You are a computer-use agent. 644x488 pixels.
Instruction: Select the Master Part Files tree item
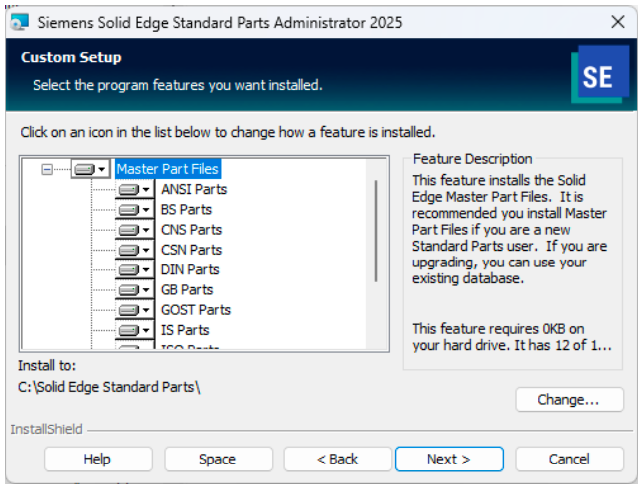point(168,169)
